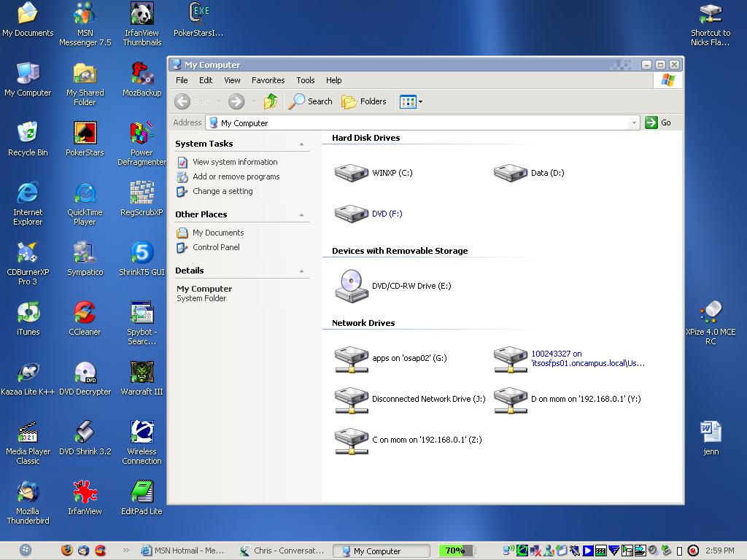Select the Spybot Search desktop icon

click(x=142, y=323)
